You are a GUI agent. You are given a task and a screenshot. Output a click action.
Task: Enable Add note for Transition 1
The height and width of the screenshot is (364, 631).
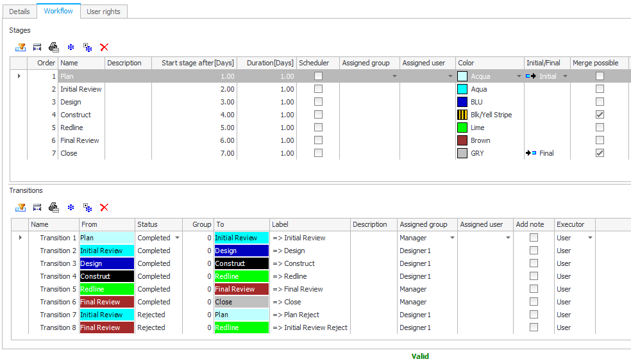click(534, 238)
